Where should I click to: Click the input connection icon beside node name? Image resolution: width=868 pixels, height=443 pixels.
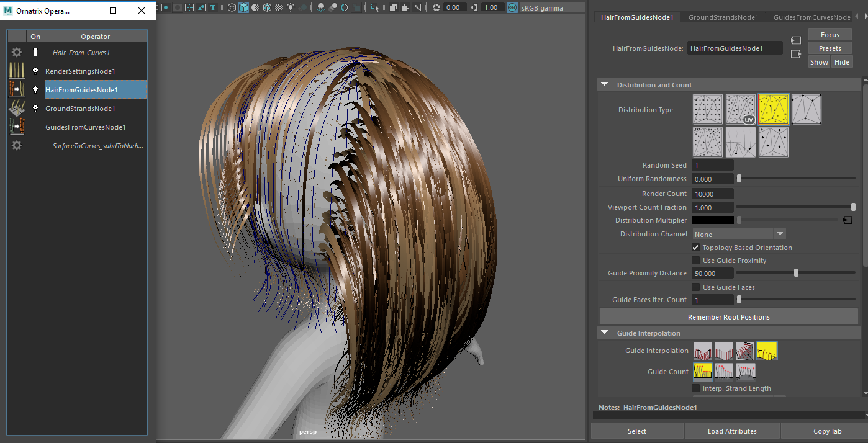click(x=796, y=40)
